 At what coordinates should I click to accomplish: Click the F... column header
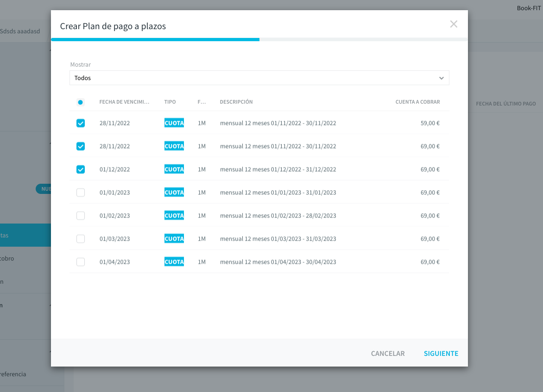(202, 102)
